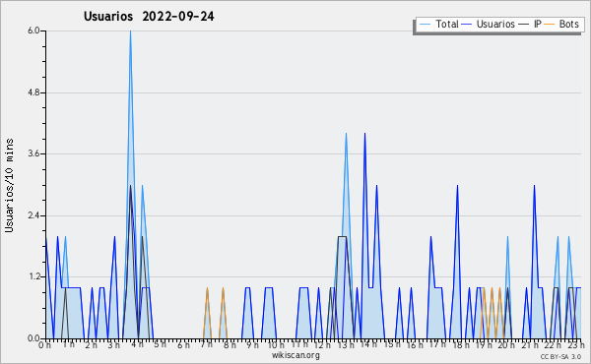Click the "18 h" x-axis label
591x364 pixels.
(461, 344)
